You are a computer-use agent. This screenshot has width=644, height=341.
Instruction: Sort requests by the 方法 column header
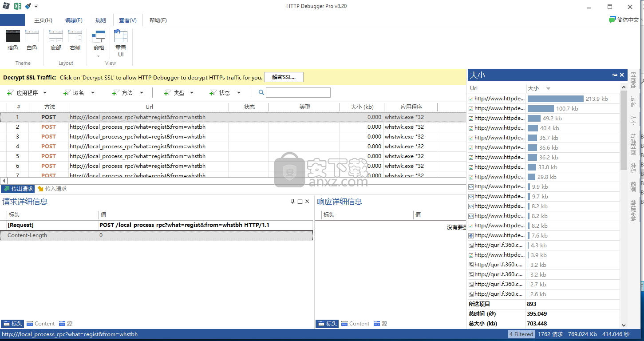pyautogui.click(x=49, y=107)
